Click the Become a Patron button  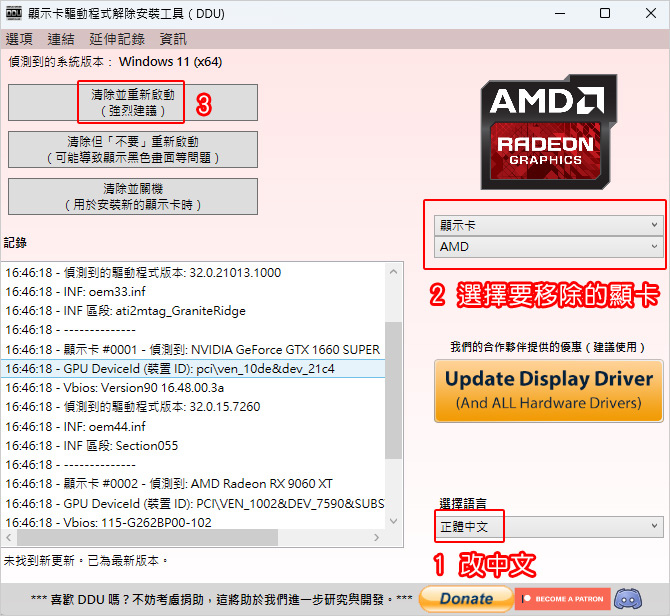pos(563,599)
